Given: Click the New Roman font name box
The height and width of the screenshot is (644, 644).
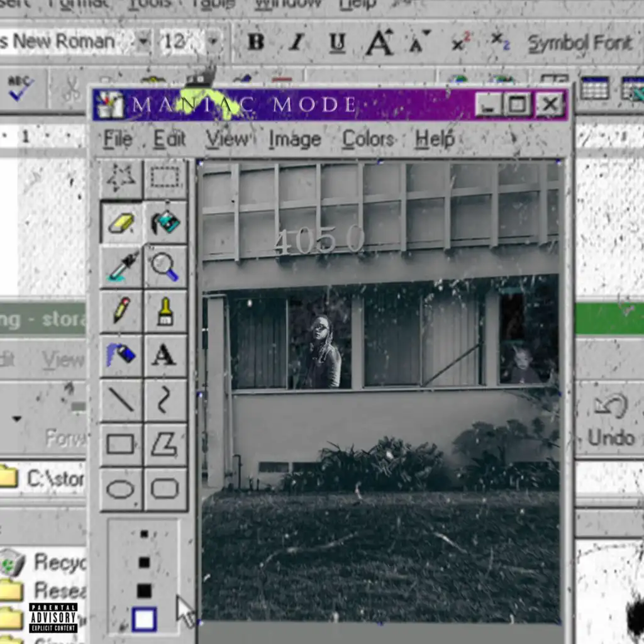Looking at the screenshot, I should coord(68,41).
